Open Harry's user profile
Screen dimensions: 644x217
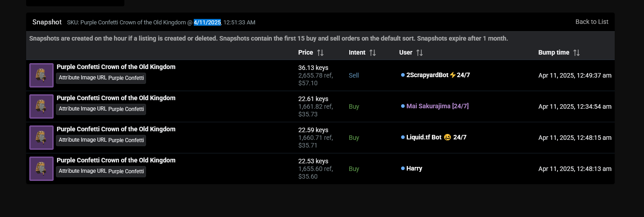click(414, 168)
